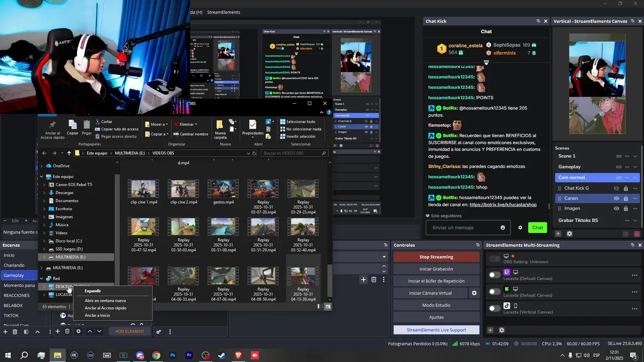The height and width of the screenshot is (362, 644).
Task: Open Windows notification center icon
Action: pyautogui.click(x=633, y=355)
